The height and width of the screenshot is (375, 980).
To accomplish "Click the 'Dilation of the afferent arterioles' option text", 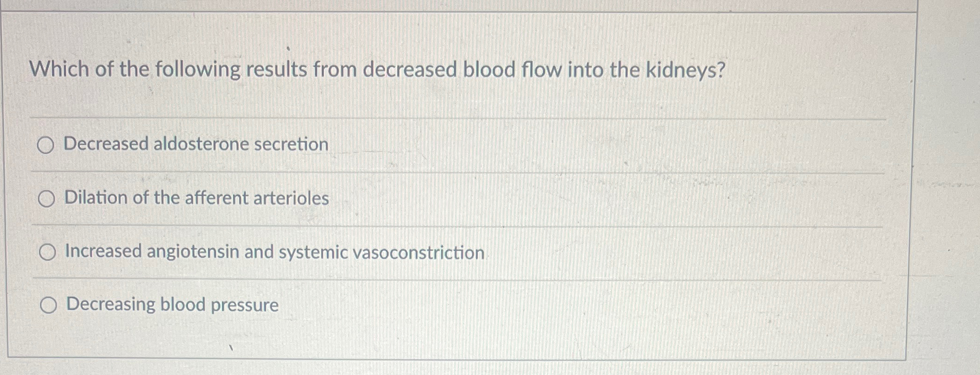I will [x=196, y=198].
